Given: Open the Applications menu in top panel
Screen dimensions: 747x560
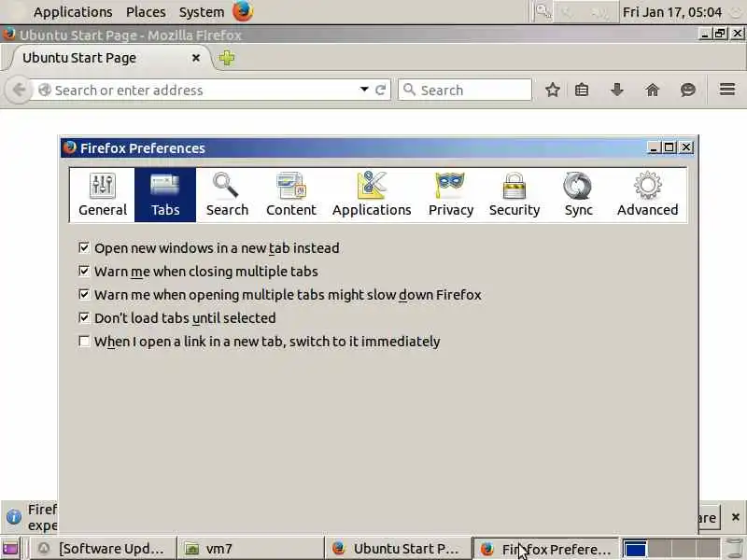Looking at the screenshot, I should pos(73,12).
